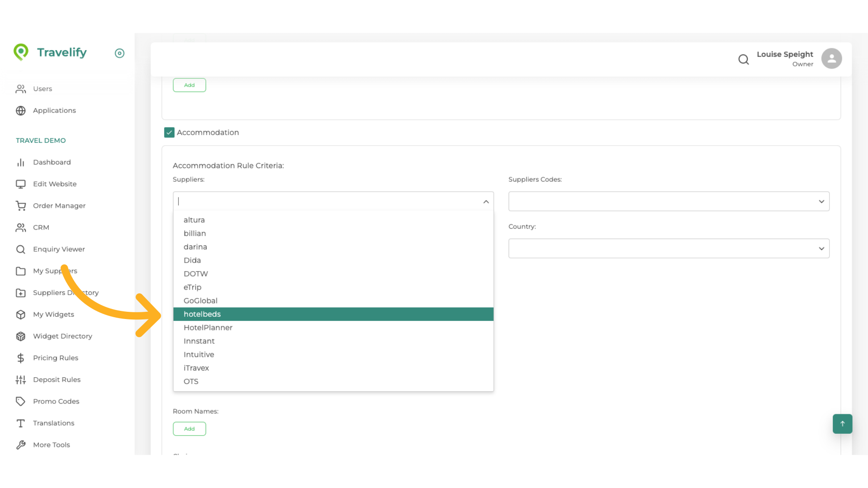Select the Order Manager cart icon

[21, 206]
